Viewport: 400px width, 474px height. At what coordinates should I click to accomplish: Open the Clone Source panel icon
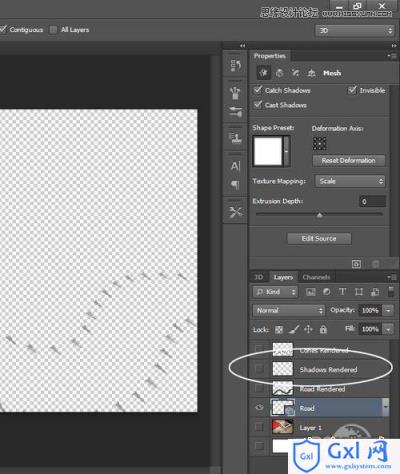tap(235, 137)
